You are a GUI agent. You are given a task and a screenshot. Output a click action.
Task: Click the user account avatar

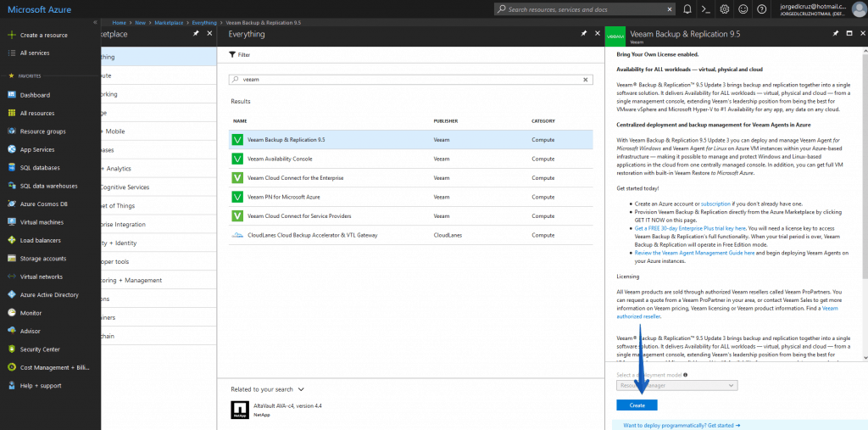[x=859, y=8]
